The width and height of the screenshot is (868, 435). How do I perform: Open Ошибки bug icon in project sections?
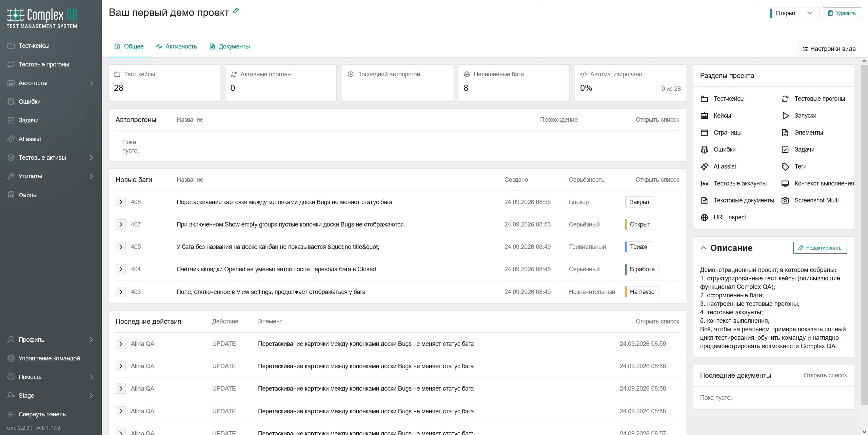[x=704, y=150]
